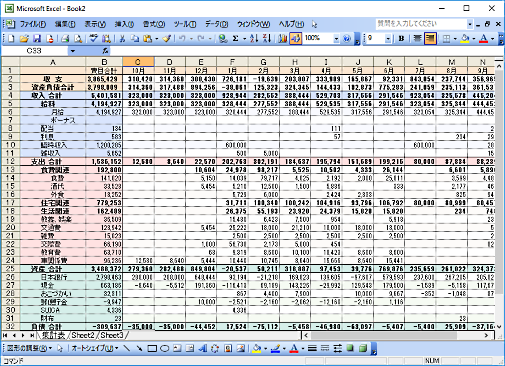Click the Save icon in the toolbar
This screenshot has width=505, height=366.
tap(37, 39)
